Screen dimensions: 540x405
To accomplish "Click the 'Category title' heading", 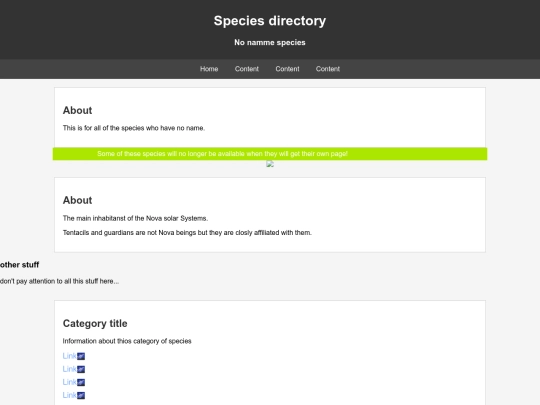I will [95, 323].
